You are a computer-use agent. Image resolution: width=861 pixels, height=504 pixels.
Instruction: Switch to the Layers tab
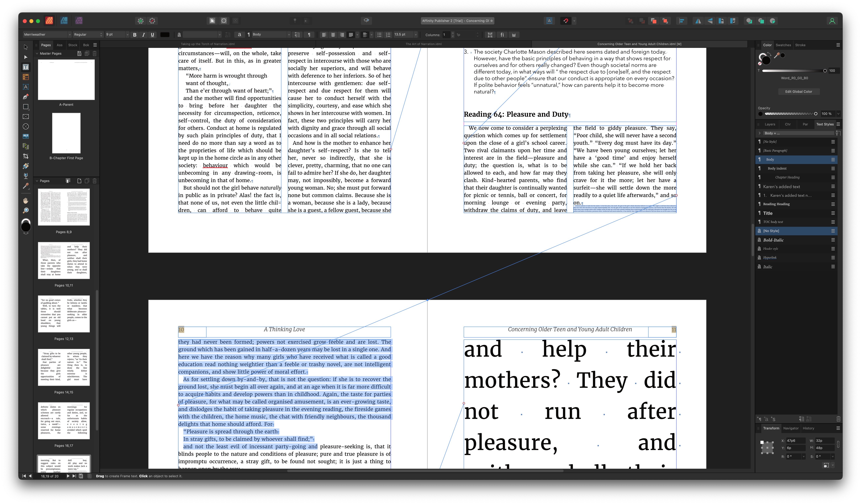pyautogui.click(x=770, y=124)
